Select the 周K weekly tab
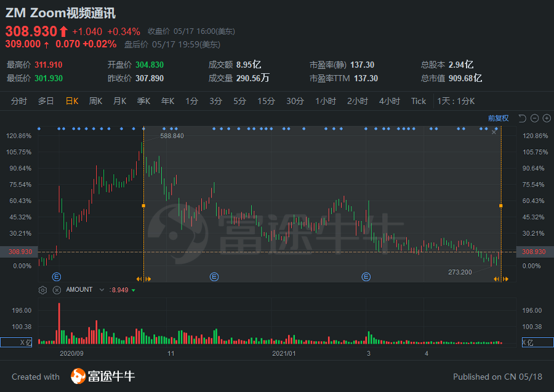Screen dimensions: 554x392 [96, 102]
